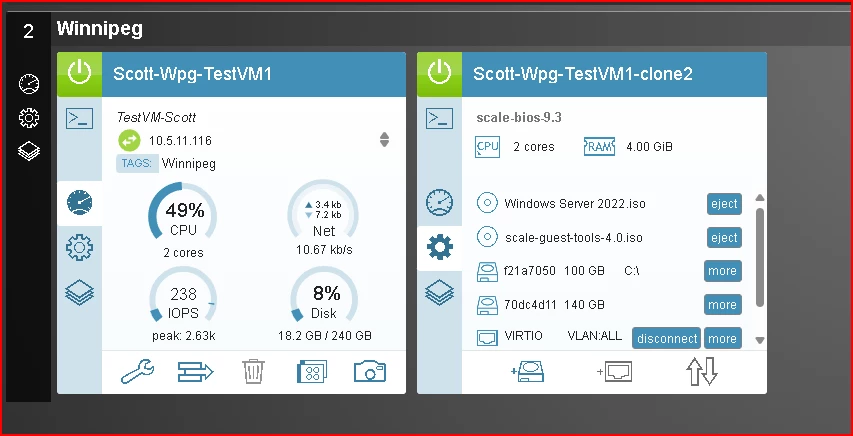Select performance gauge tab on Scott-Wpg-TestVM1
Viewport: 853px width, 436px height.
(79, 203)
